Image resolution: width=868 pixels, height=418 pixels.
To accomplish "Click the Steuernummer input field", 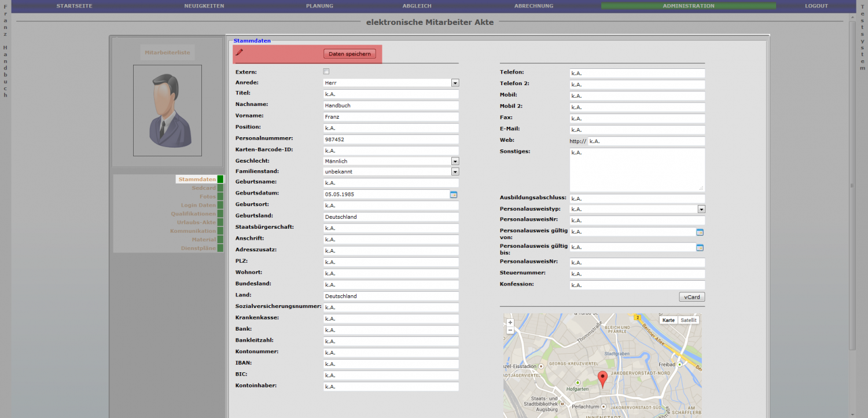I will [x=637, y=274].
